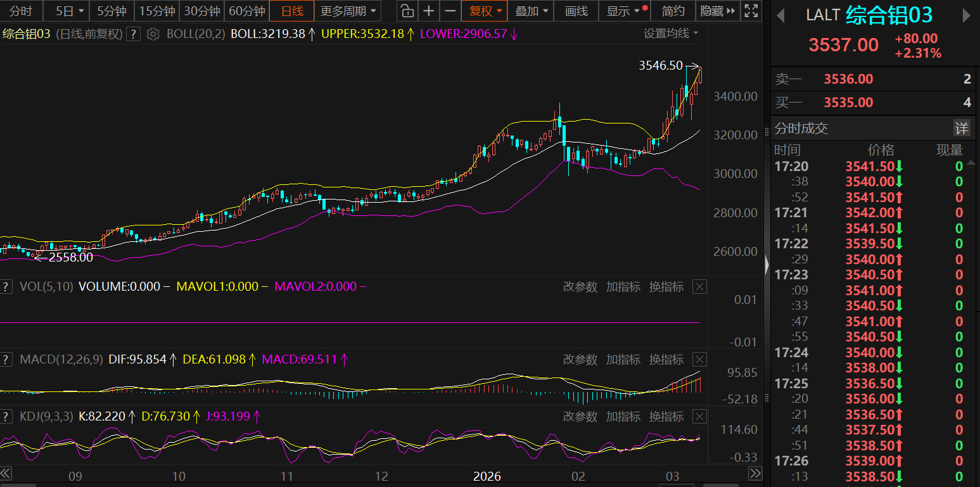Expand the 更多周期 period dropdown
The height and width of the screenshot is (487, 980).
tap(348, 11)
